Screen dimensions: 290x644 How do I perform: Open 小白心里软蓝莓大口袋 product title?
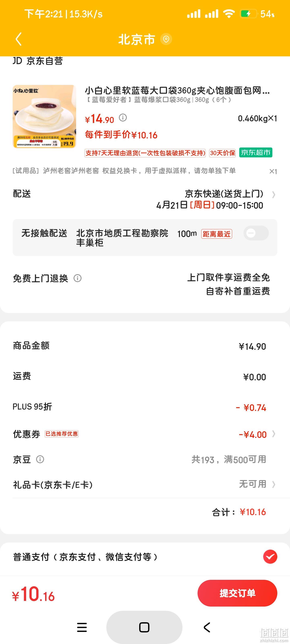point(177,90)
